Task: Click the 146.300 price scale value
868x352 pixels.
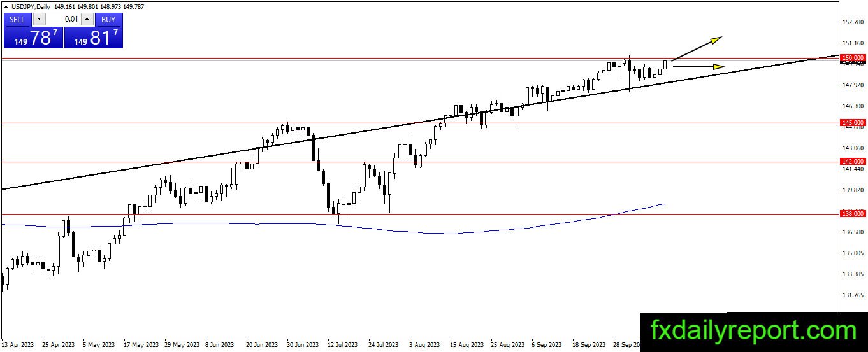Action: (853, 106)
